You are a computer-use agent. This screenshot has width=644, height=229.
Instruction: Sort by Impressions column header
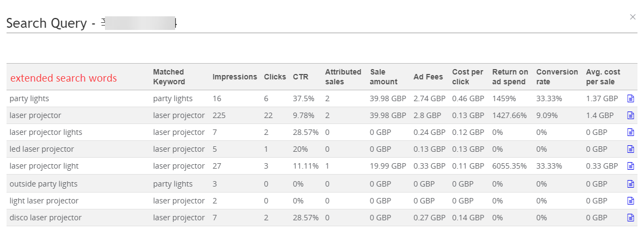point(234,77)
